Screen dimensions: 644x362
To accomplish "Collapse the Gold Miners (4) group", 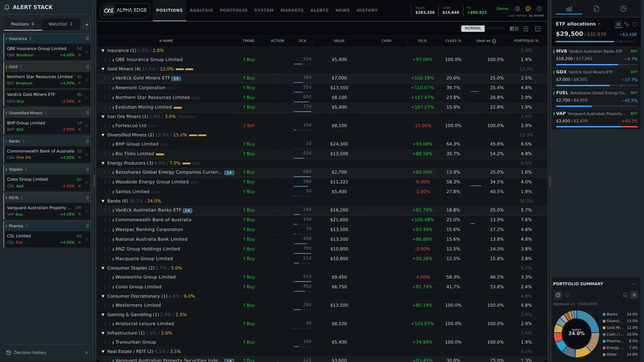I will [x=103, y=69].
